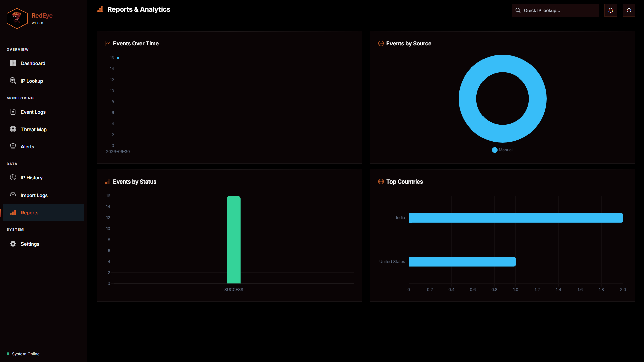Click the 2026-06-30 date label
Screen dimensions: 644x362
[x=118, y=152]
